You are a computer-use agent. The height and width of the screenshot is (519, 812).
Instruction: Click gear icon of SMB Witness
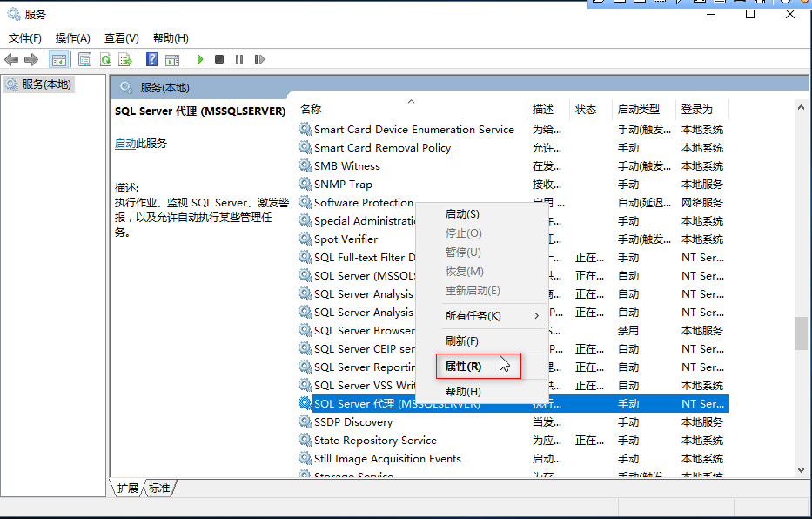click(305, 165)
